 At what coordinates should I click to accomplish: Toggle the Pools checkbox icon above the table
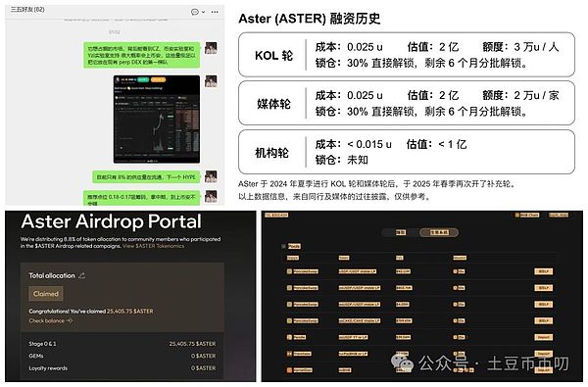(x=284, y=246)
